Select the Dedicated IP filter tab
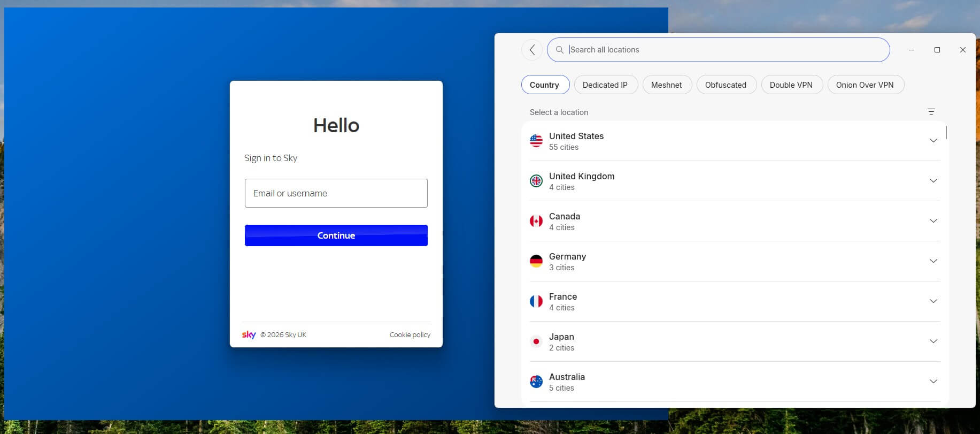This screenshot has width=980, height=434. click(606, 85)
